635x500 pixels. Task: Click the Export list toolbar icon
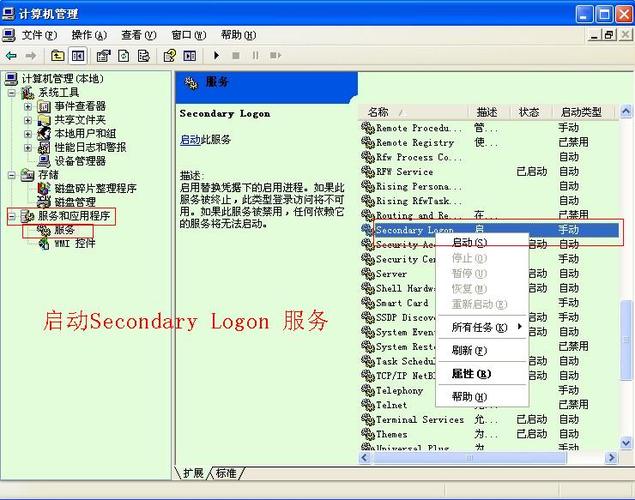143,55
